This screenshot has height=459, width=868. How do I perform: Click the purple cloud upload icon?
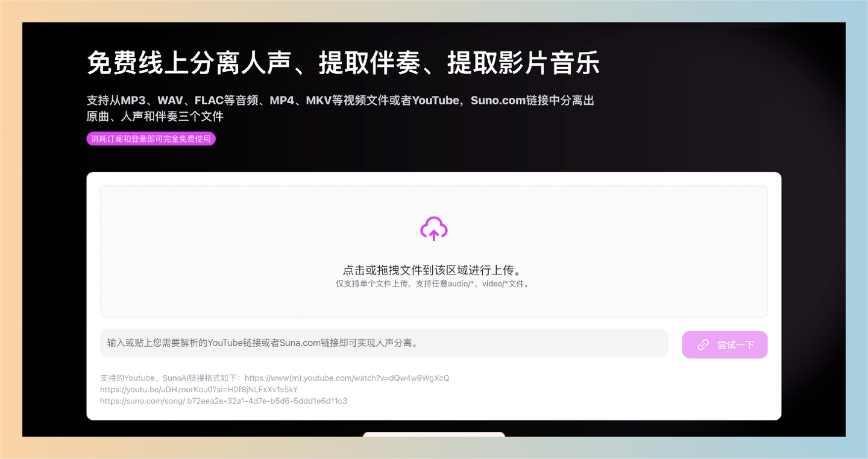click(434, 229)
